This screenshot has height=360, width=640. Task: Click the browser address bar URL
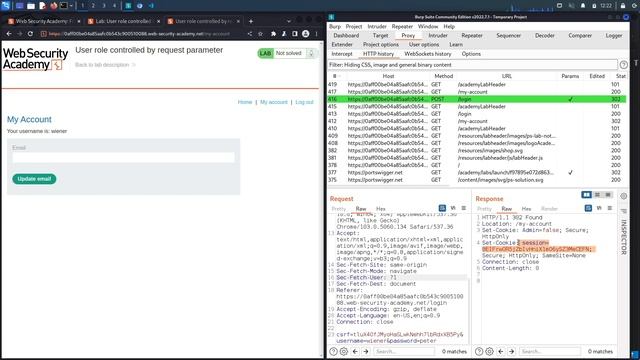point(139,34)
